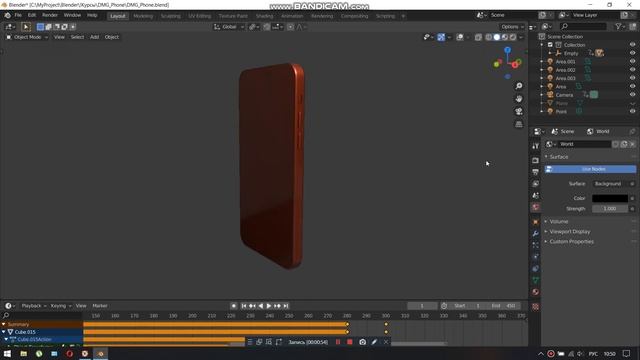Open the editor type dropdown in 3D viewport
This screenshot has height=360, width=640.
10,27
